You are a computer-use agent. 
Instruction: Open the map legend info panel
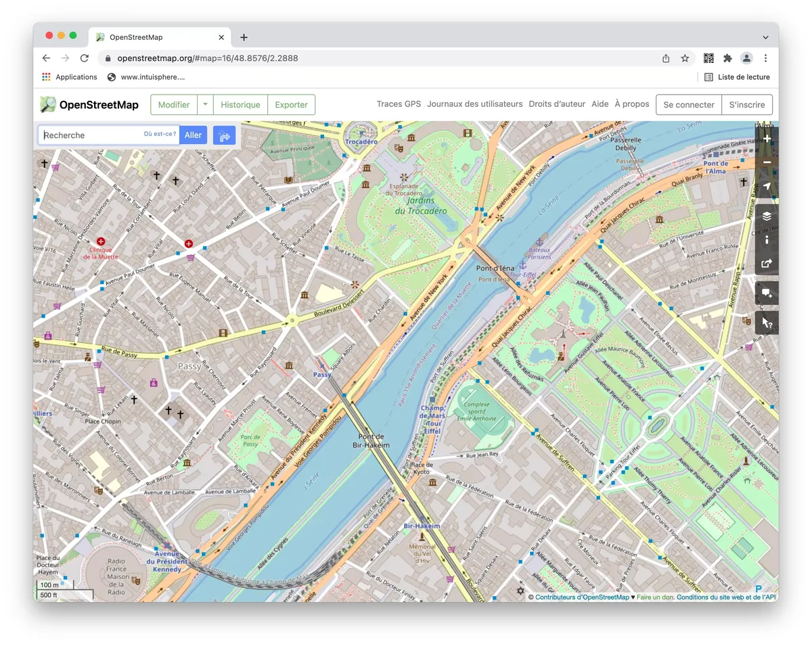click(767, 240)
